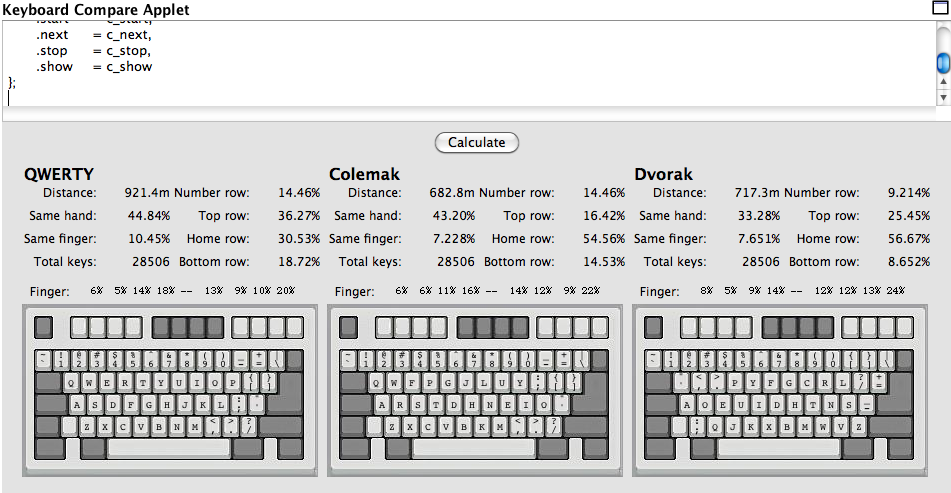Click the Dvorak home row value 56.67%

coord(909,239)
